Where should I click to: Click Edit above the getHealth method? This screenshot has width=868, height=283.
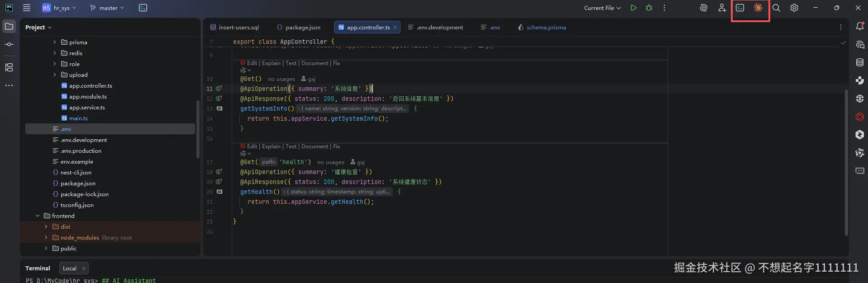[252, 146]
